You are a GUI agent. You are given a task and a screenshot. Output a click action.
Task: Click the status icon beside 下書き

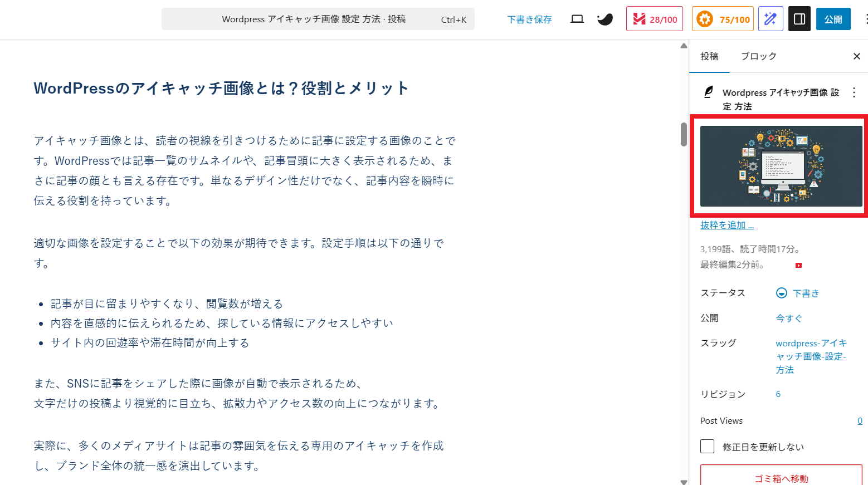(x=782, y=293)
